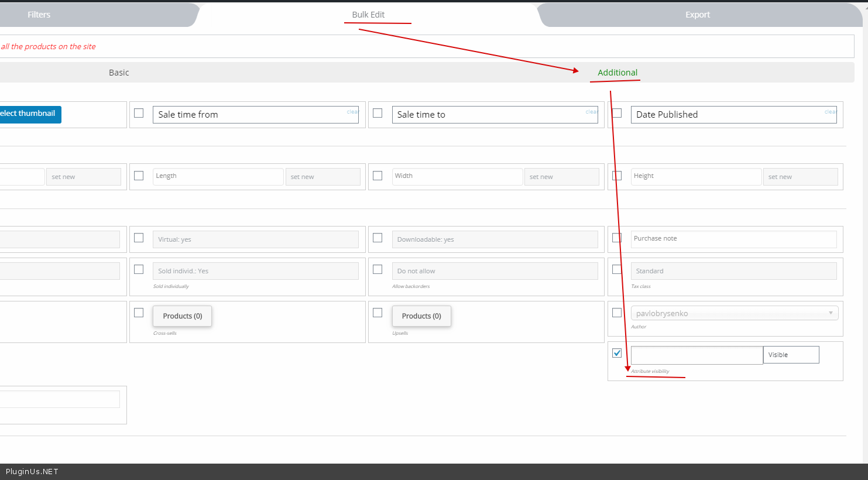Check the Downloadable checkbox
This screenshot has height=480, width=868.
pyautogui.click(x=378, y=238)
